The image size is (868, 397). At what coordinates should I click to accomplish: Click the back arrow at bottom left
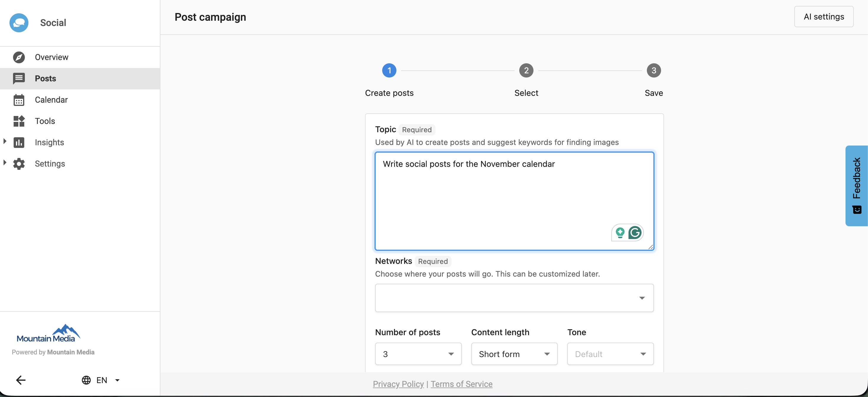pos(21,380)
